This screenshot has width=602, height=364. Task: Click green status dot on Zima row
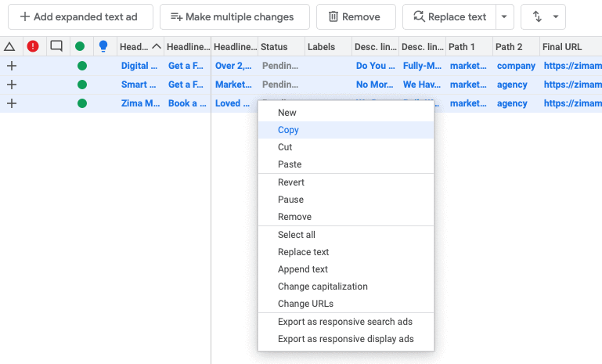click(81, 103)
